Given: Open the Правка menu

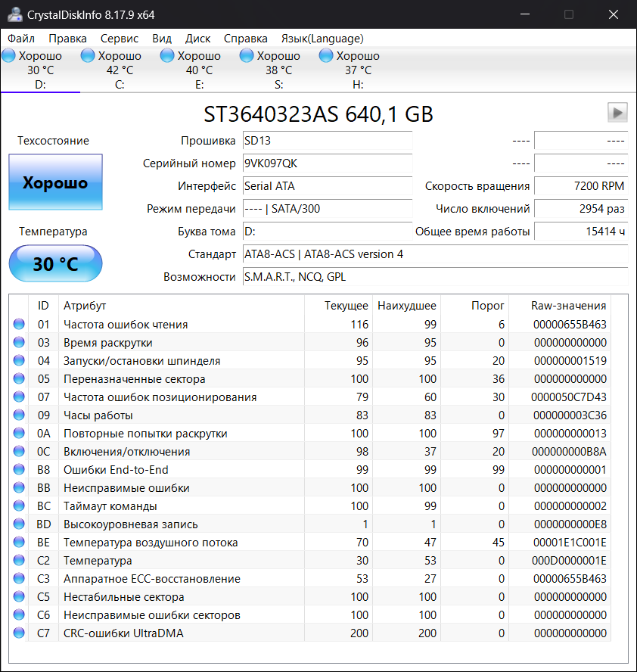Looking at the screenshot, I should coord(67,39).
